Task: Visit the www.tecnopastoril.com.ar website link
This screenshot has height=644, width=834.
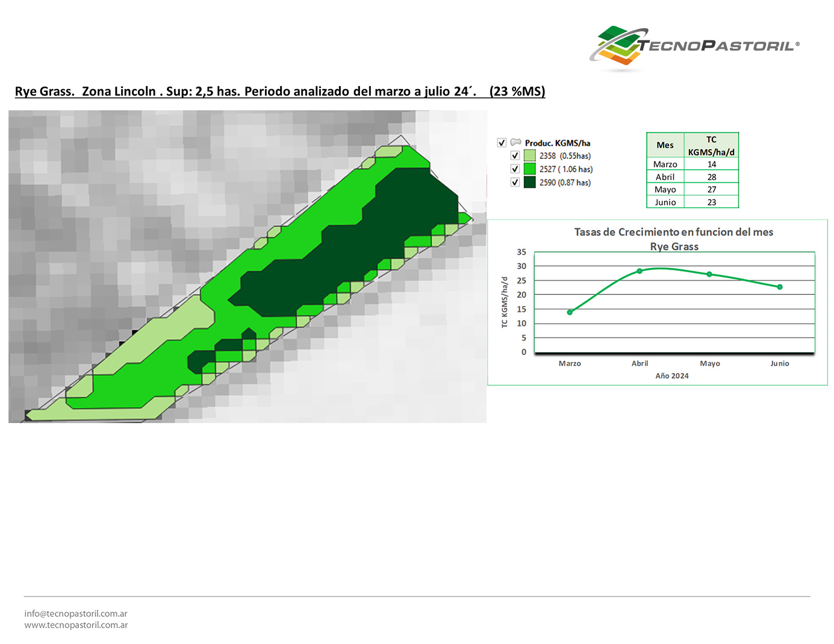Action: (76, 625)
